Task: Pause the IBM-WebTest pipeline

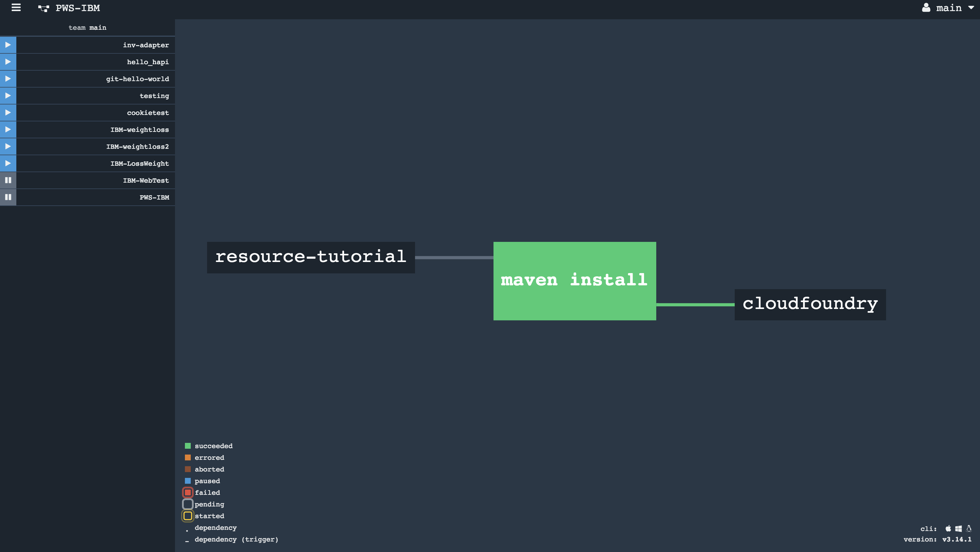Action: point(8,180)
